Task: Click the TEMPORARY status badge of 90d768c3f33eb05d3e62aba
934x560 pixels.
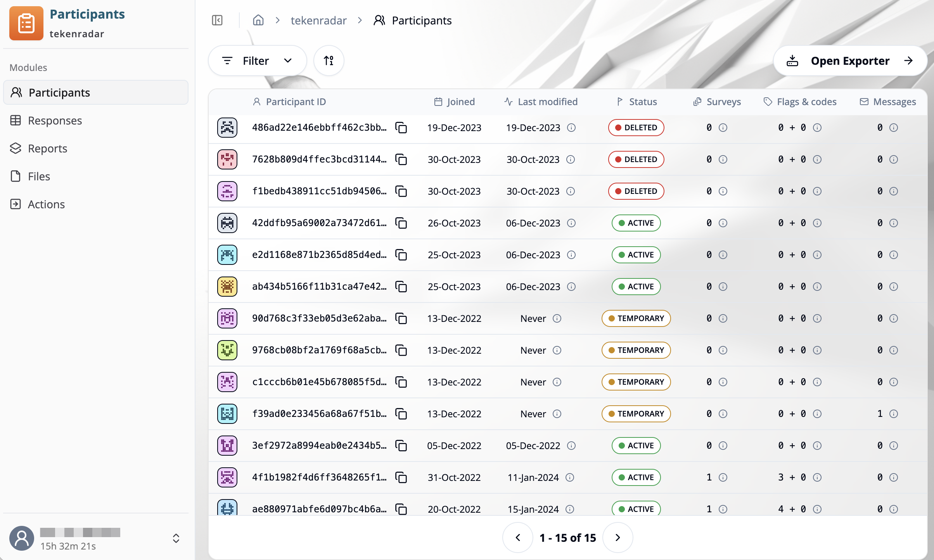Action: click(636, 318)
